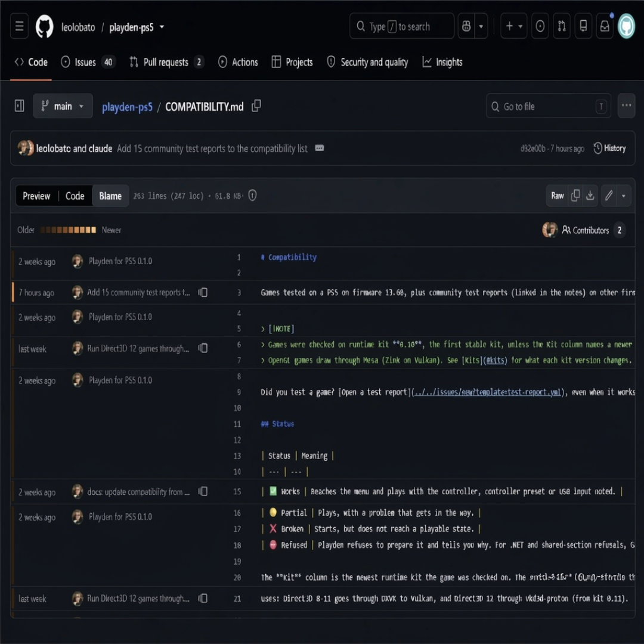
Task: Click the Go to file field
Action: point(549,106)
